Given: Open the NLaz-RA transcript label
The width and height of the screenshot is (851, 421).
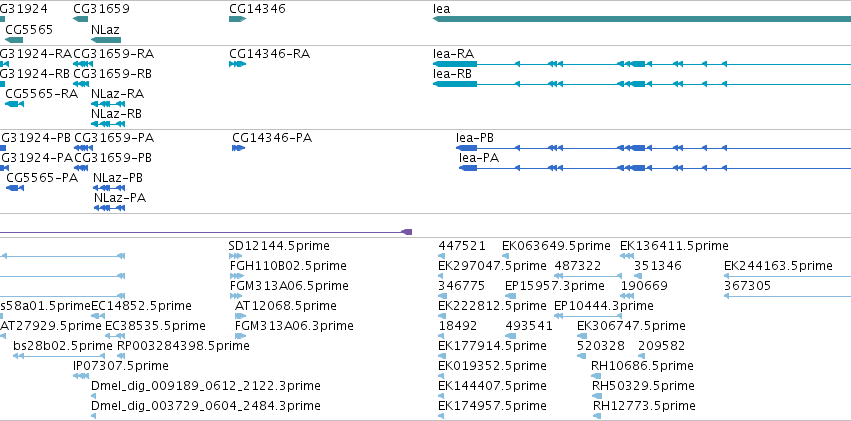Looking at the screenshot, I should (117, 94).
